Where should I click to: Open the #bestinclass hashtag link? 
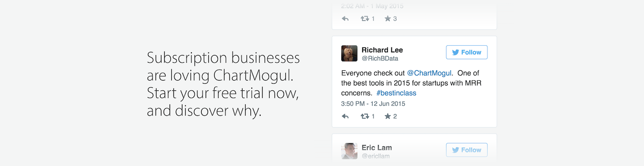tap(396, 93)
